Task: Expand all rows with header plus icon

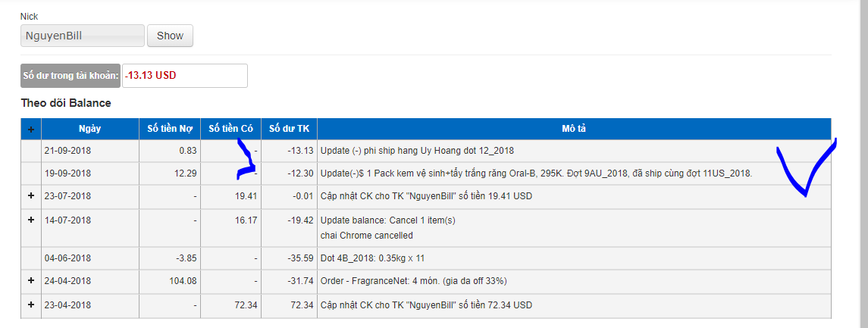Action: point(31,130)
